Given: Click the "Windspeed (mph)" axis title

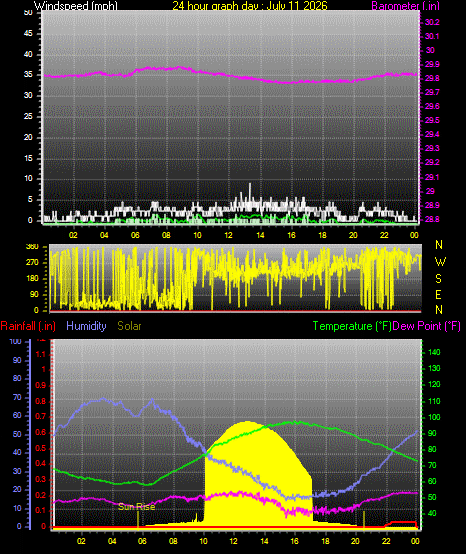Looking at the screenshot, I should 76,6.
